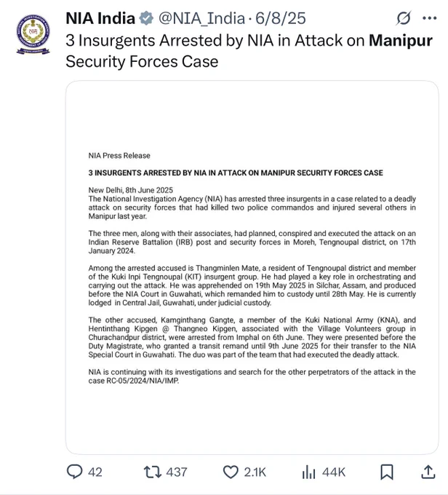Screen dimensions: 448x495
Task: Click the 437 reposts count
Action: 177,472
